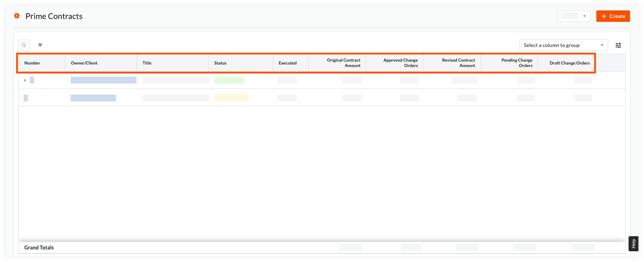Sort by Revised Contract Amount header
644x262 pixels.
(x=452, y=63)
